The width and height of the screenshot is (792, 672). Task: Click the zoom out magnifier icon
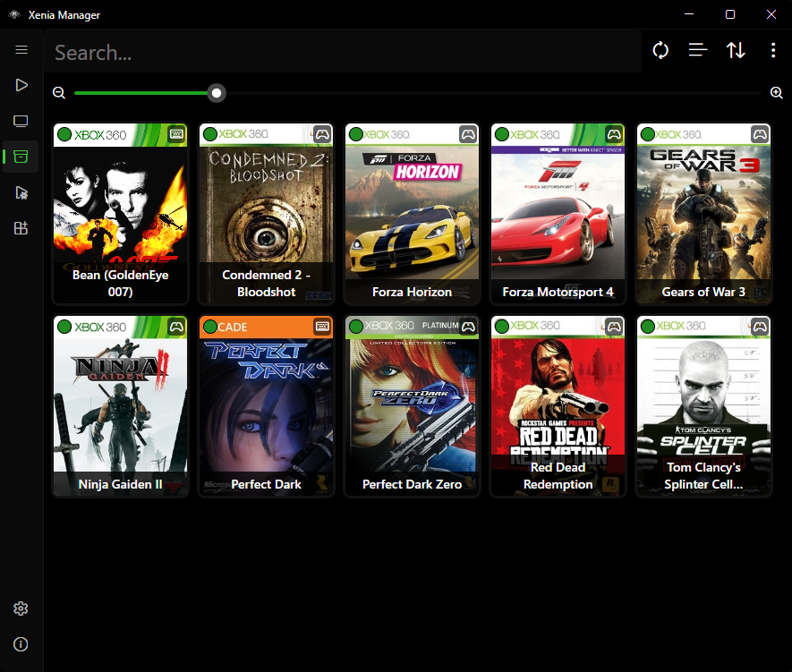[59, 93]
